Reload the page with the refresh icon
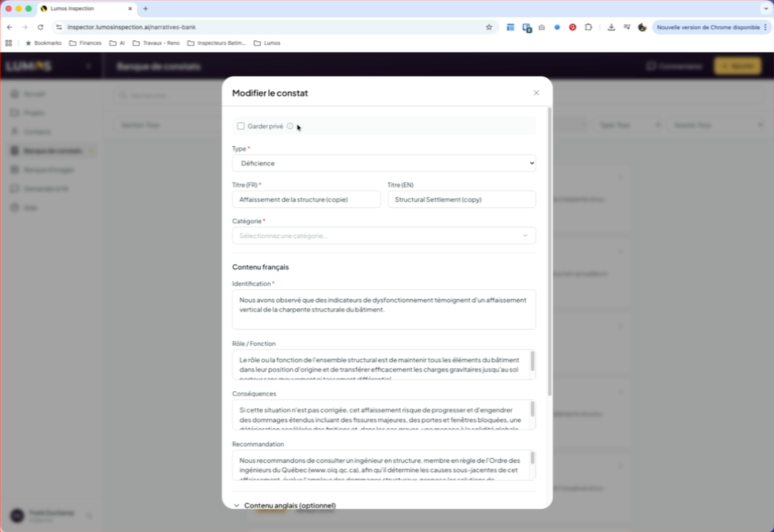This screenshot has height=532, width=774. click(40, 27)
